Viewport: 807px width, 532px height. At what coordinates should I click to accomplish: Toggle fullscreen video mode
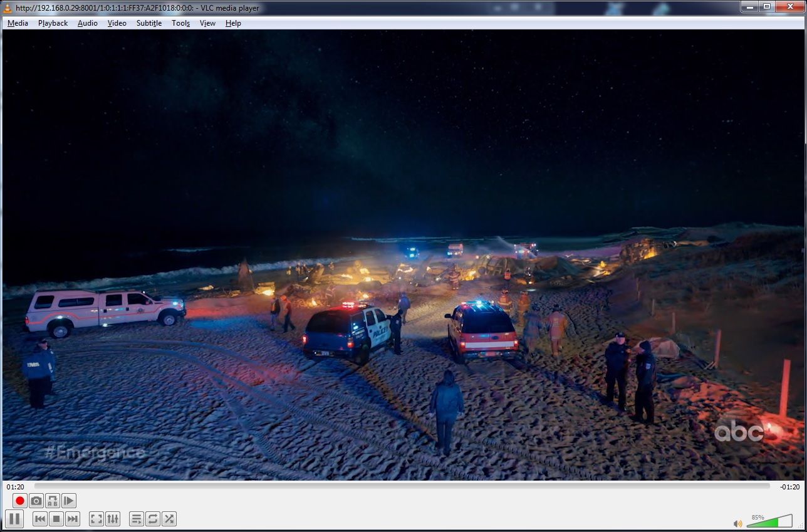point(96,519)
